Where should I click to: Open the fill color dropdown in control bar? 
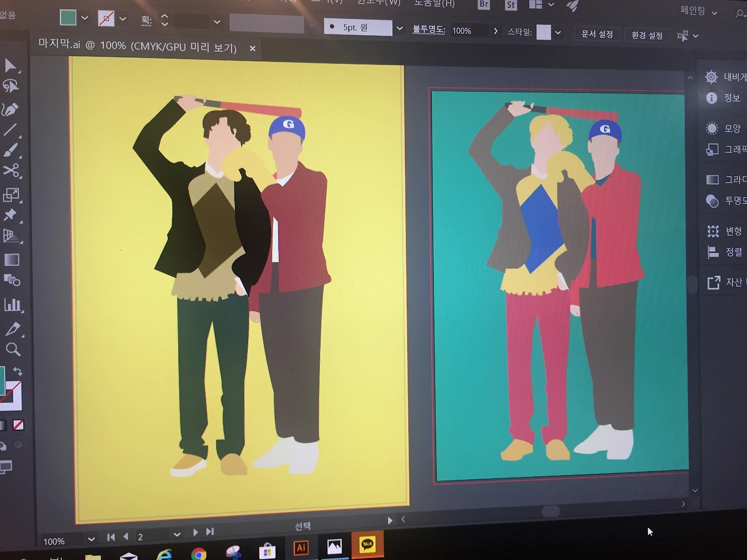click(x=85, y=18)
